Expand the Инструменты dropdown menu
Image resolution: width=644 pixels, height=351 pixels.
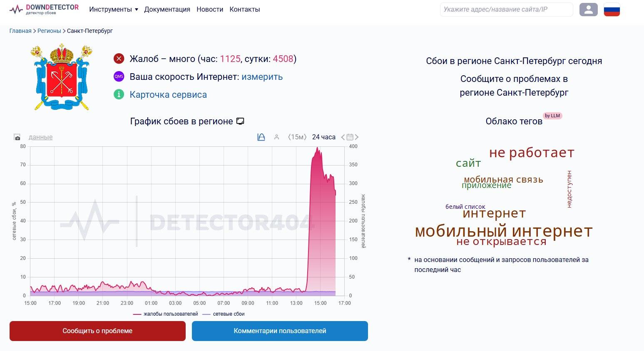113,10
